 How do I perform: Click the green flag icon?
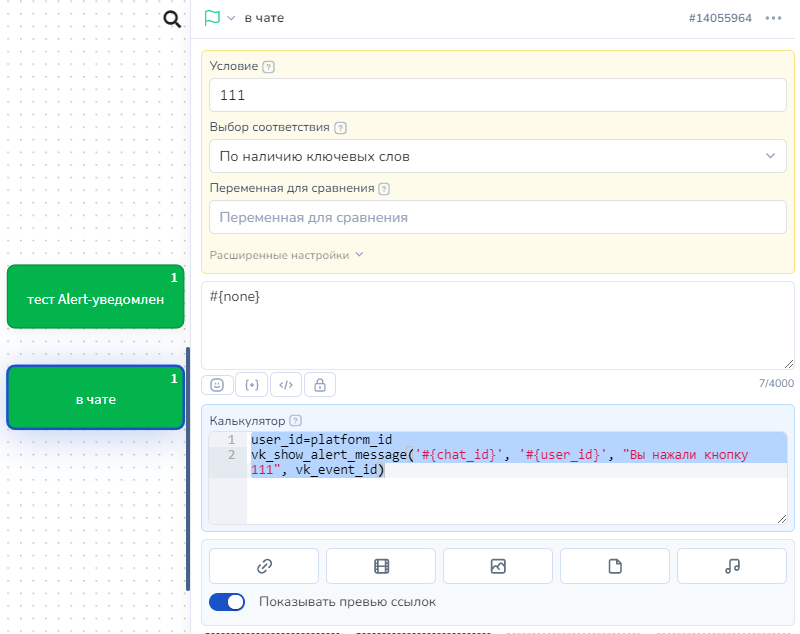(212, 18)
